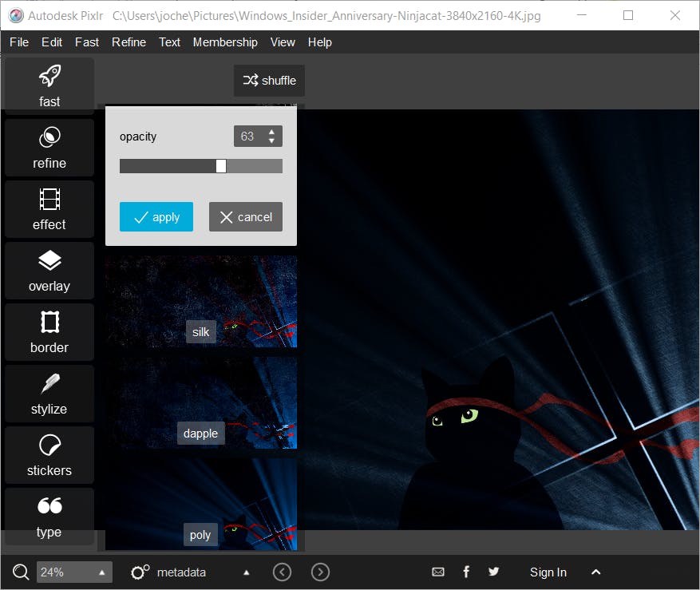Minimize the Pixlr window
700x590 pixels.
coord(581,15)
